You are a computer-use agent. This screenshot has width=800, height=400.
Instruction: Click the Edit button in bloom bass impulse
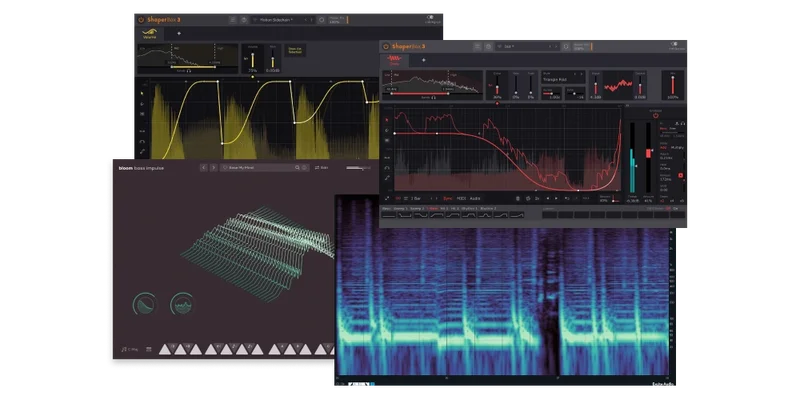[x=321, y=167]
